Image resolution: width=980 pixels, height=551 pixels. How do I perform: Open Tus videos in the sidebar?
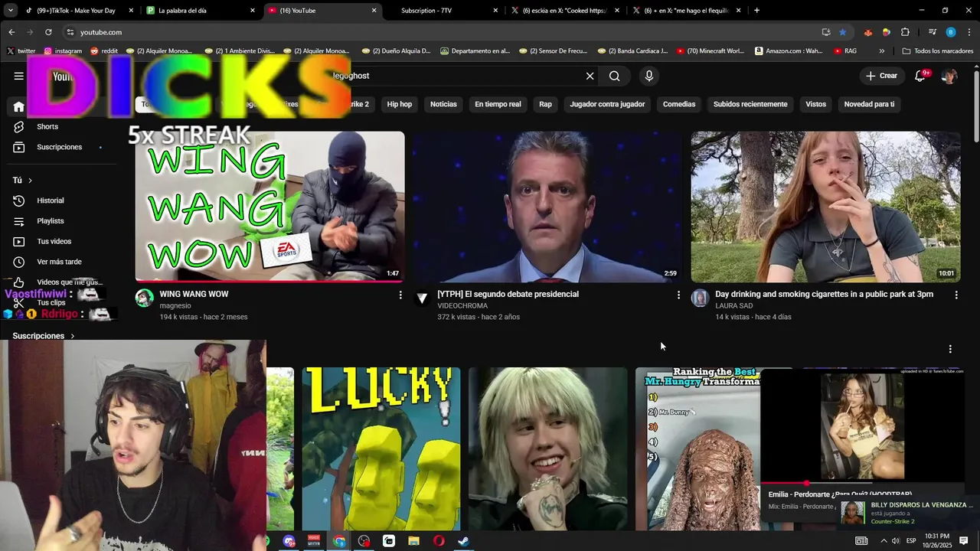[54, 241]
